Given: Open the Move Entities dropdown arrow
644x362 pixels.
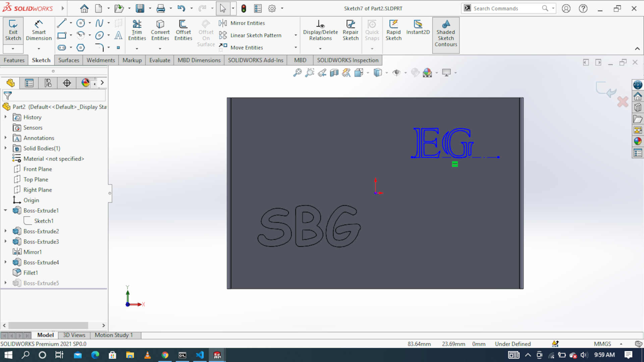Looking at the screenshot, I should [296, 47].
